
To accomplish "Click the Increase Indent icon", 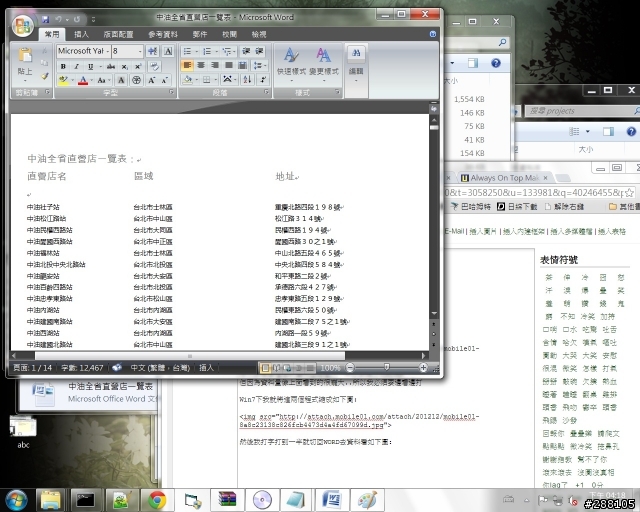I will click(259, 51).
